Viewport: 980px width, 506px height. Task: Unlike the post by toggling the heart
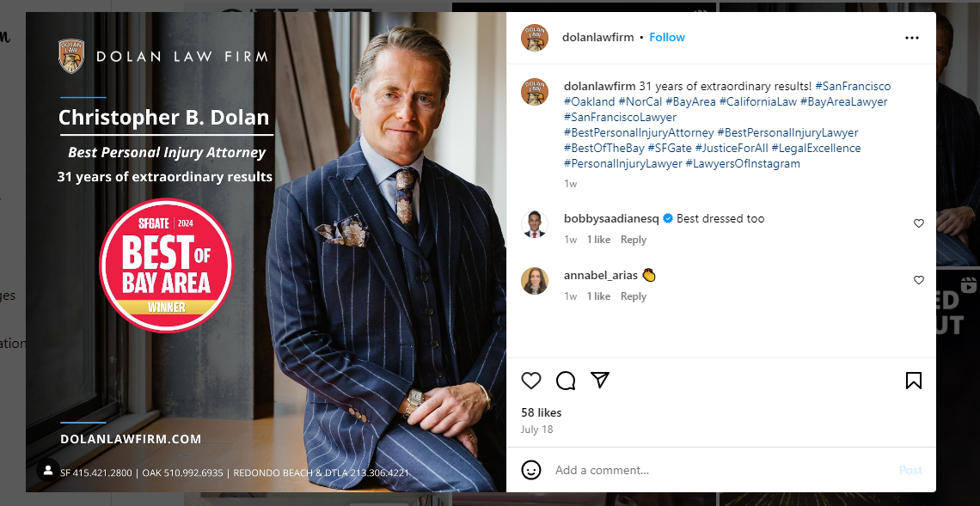point(531,381)
